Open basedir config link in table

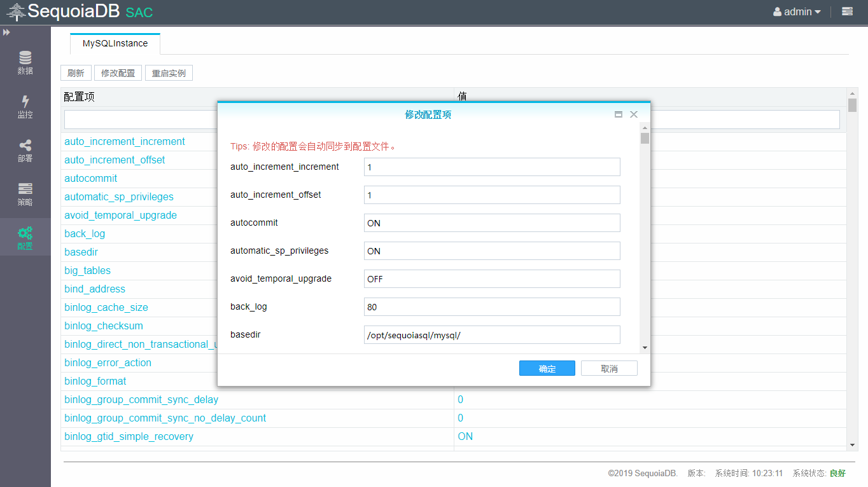click(81, 252)
